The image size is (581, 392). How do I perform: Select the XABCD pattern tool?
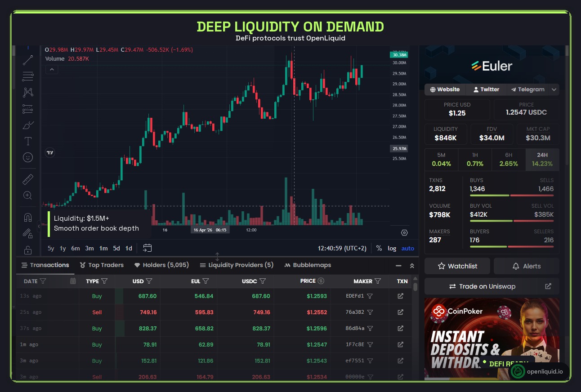click(27, 92)
